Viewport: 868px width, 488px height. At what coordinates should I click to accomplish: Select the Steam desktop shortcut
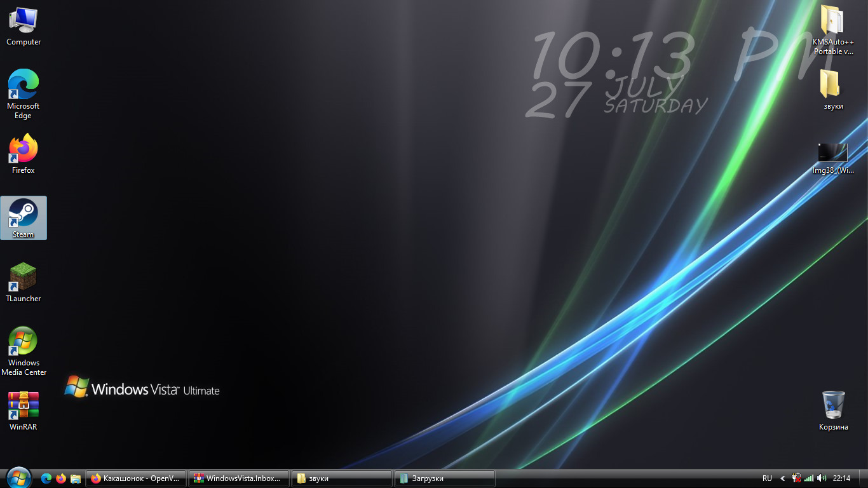point(24,218)
